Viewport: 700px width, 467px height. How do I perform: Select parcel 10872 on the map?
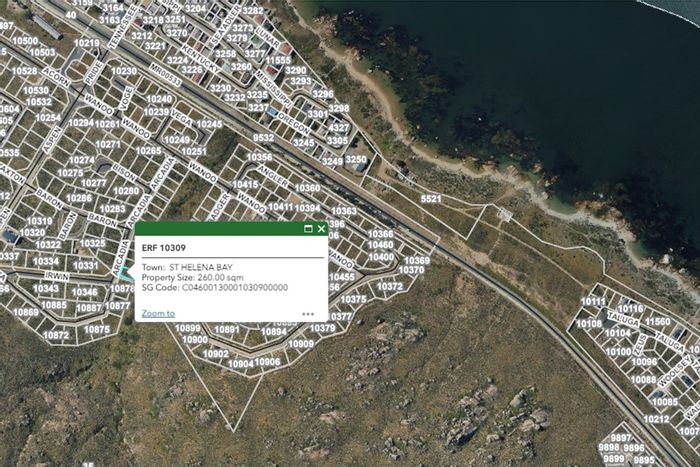[56, 335]
